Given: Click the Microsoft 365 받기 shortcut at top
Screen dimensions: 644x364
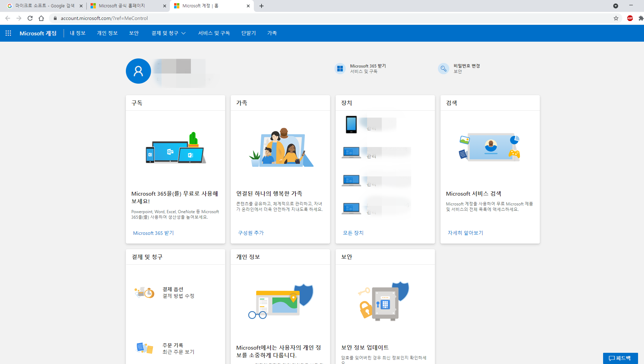Looking at the screenshot, I should click(x=368, y=66).
